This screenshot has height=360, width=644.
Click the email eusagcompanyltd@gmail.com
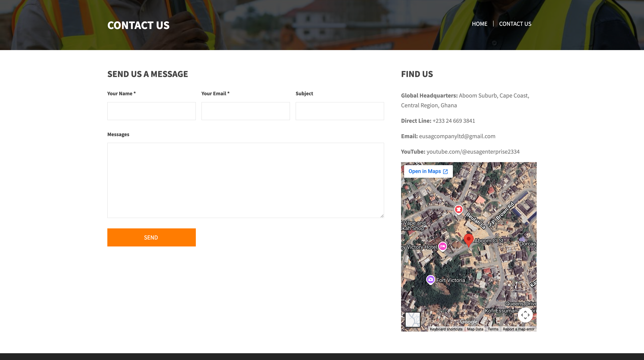click(x=457, y=136)
